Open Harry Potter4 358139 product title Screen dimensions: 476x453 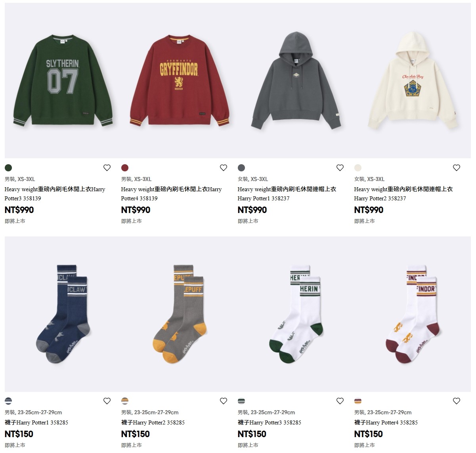(x=171, y=194)
